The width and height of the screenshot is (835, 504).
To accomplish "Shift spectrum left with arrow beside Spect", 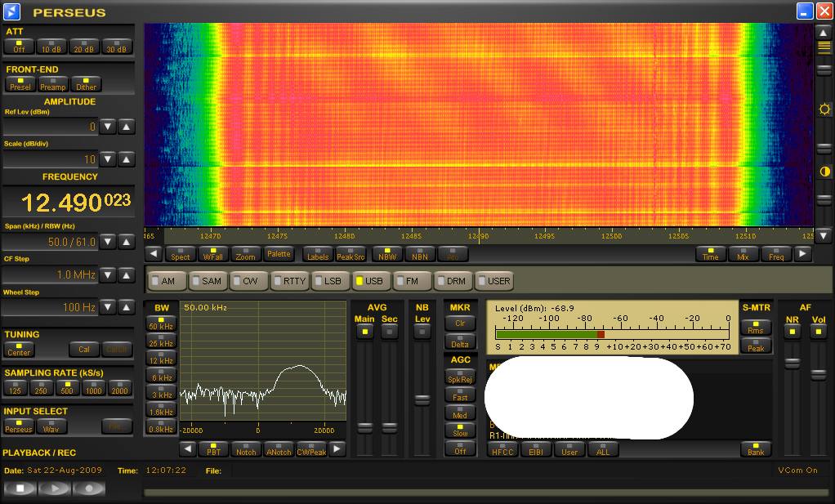I will coord(153,254).
